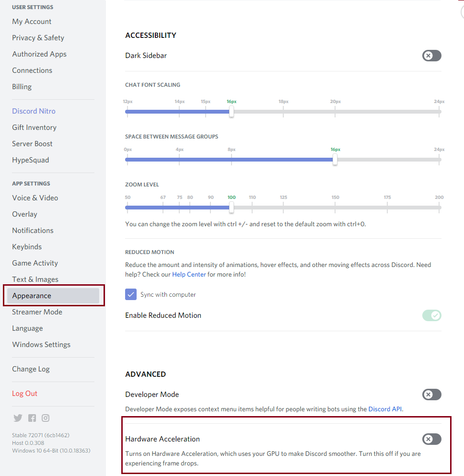Click Log Out in sidebar
The width and height of the screenshot is (464, 476).
point(24,394)
